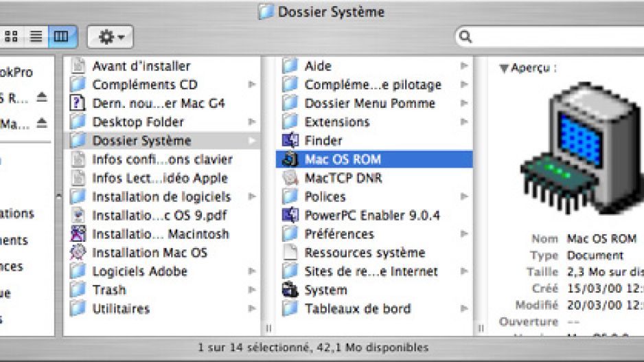Select the Dossier Système folder icon

point(78,140)
